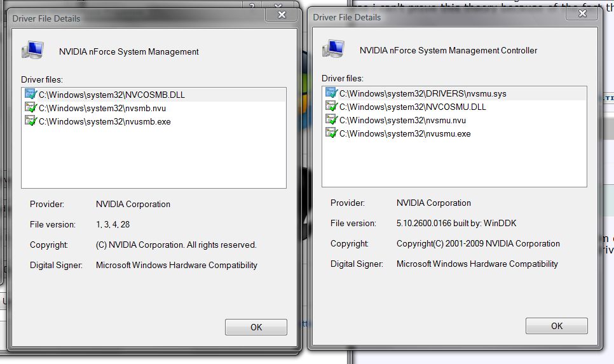Click Provider value NVIDIA Corporation in right dialog
The width and height of the screenshot is (614, 364).
coord(434,203)
